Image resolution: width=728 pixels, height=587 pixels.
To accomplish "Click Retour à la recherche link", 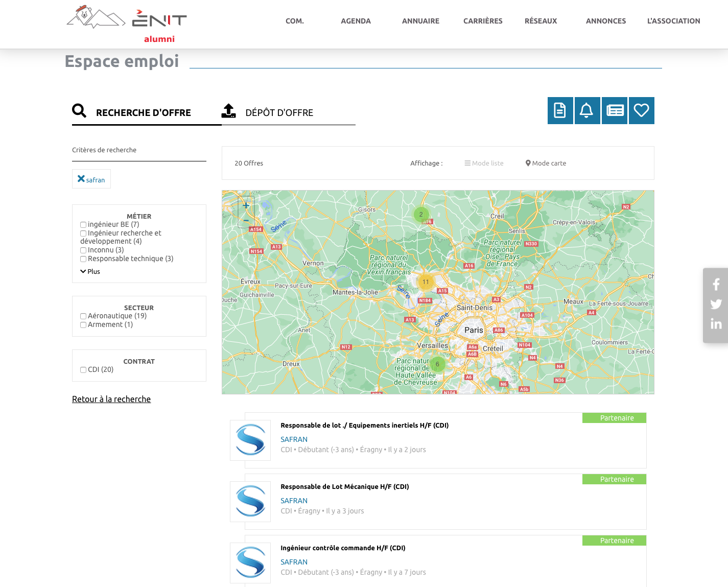I will [x=111, y=399].
